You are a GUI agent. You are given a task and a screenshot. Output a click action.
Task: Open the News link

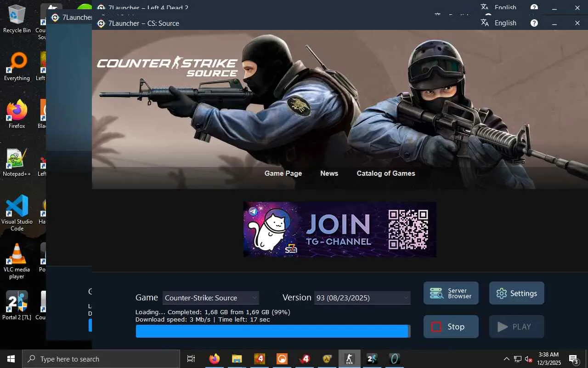329,173
